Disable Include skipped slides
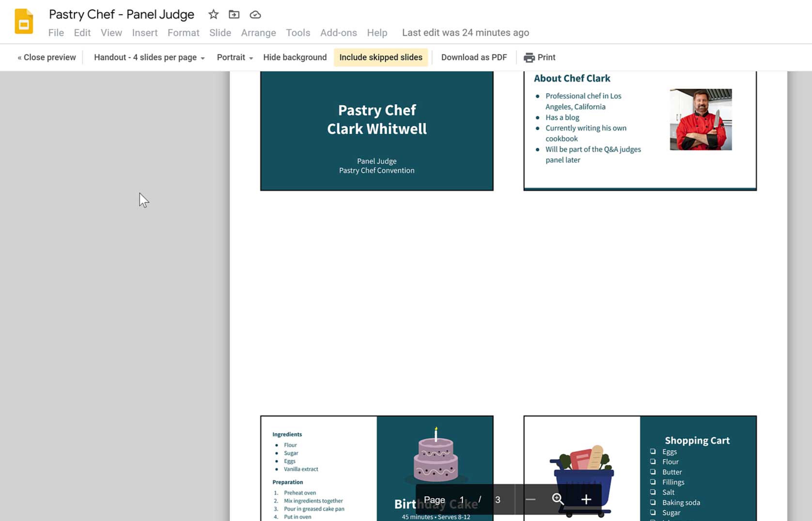 tap(381, 57)
